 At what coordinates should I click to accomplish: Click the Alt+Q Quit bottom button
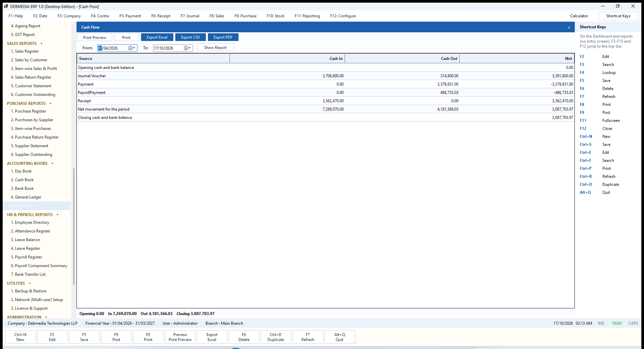click(340, 337)
